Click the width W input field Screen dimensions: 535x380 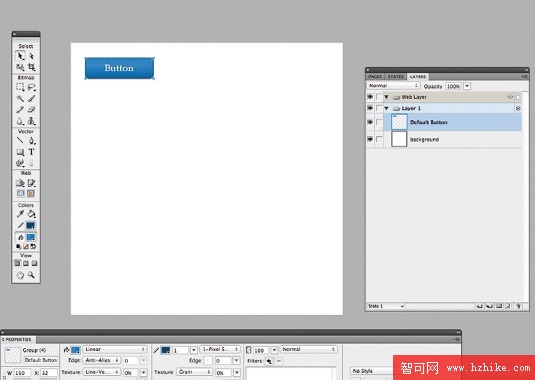(x=23, y=373)
